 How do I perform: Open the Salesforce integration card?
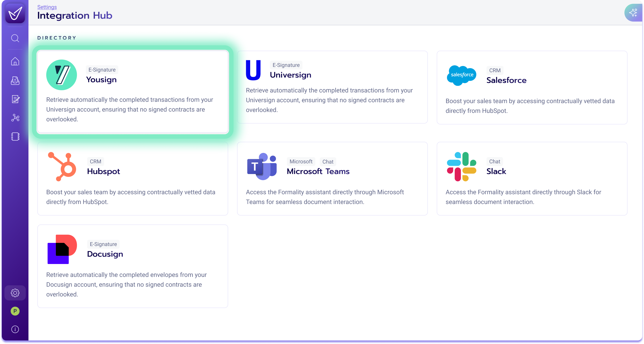531,87
